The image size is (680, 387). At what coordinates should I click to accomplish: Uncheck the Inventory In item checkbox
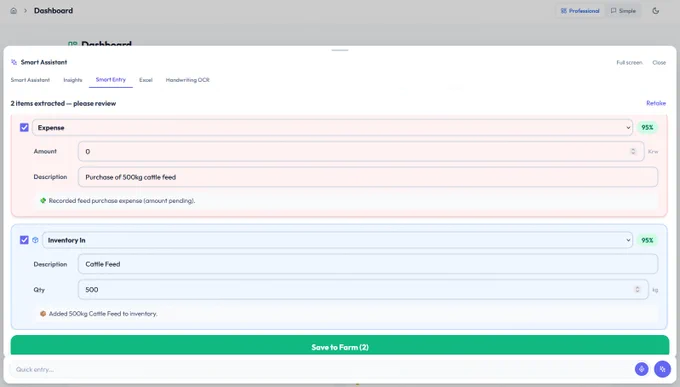point(24,240)
